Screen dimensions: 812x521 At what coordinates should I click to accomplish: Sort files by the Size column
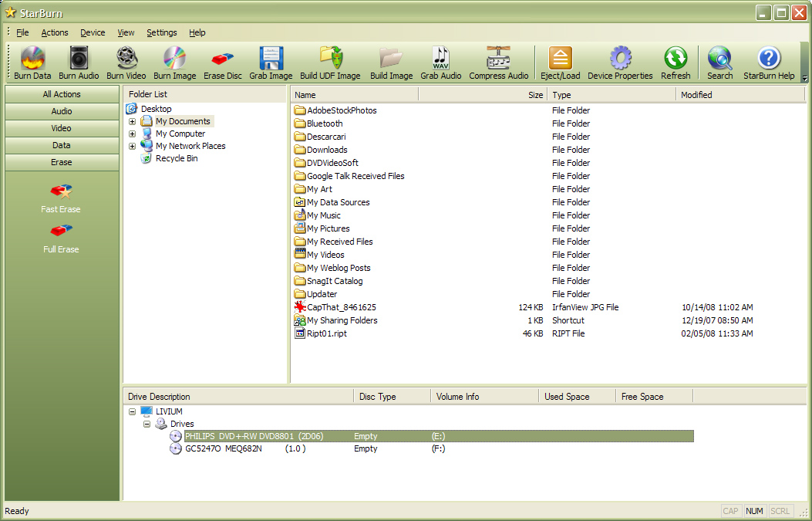(x=483, y=95)
